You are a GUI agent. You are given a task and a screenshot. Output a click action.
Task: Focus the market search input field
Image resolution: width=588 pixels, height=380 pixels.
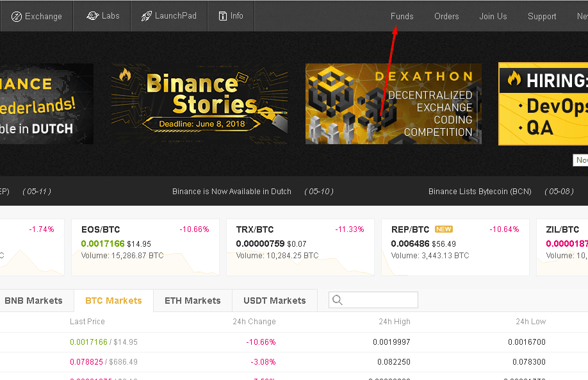pyautogui.click(x=373, y=300)
